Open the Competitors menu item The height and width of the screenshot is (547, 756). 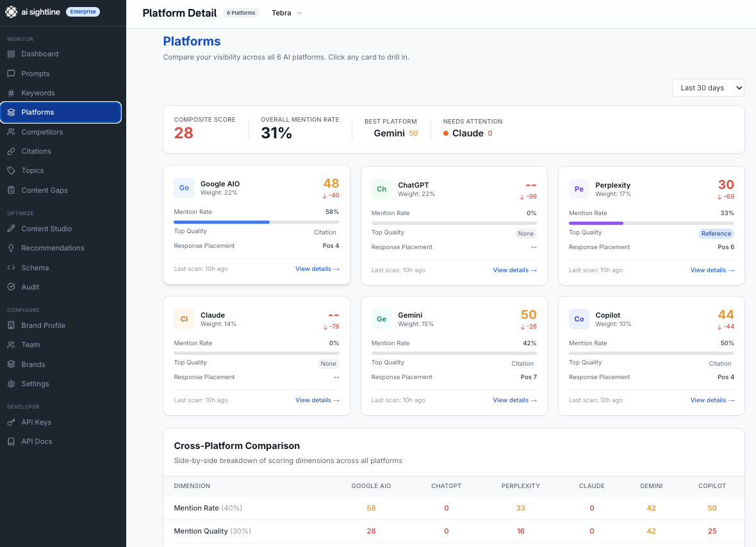click(x=42, y=132)
